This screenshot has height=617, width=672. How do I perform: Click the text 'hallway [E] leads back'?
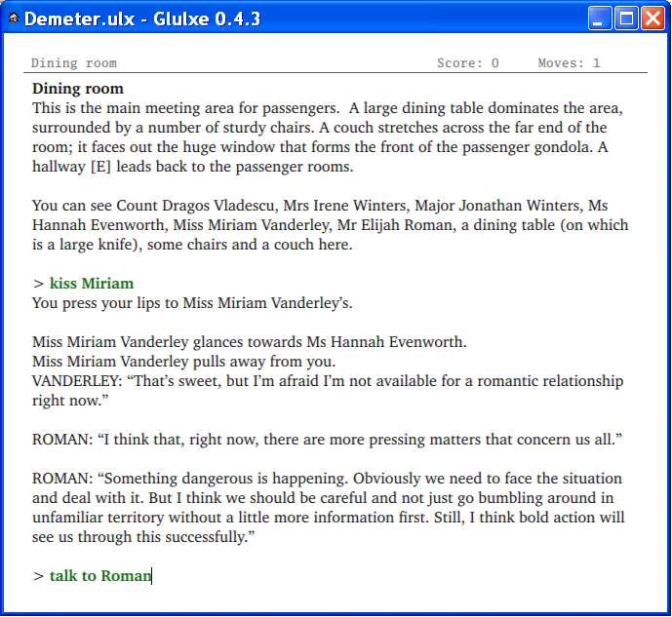click(109, 166)
